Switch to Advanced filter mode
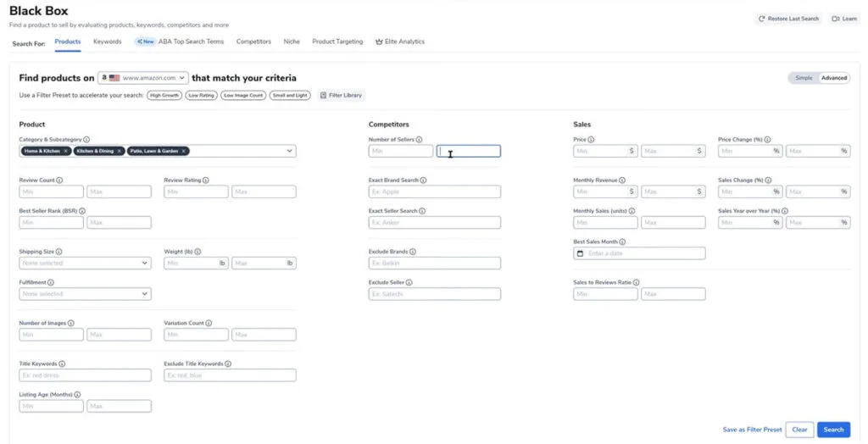The height and width of the screenshot is (444, 868). click(x=833, y=78)
